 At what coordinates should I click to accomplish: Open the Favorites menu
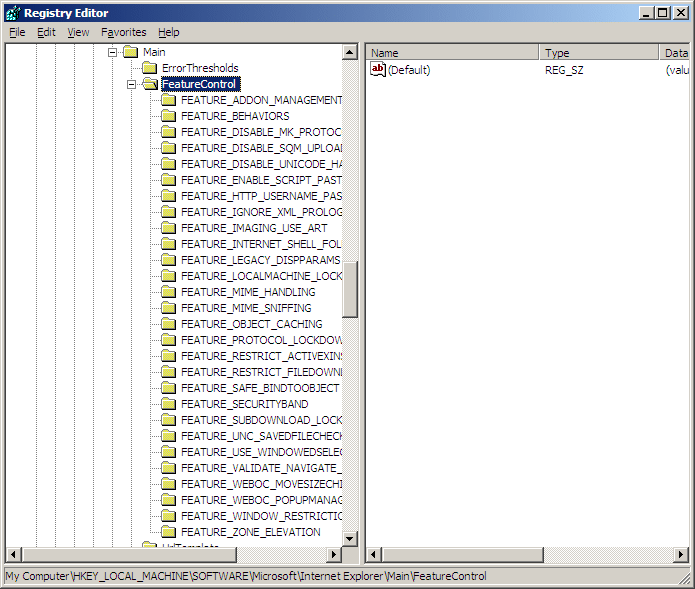pos(124,32)
